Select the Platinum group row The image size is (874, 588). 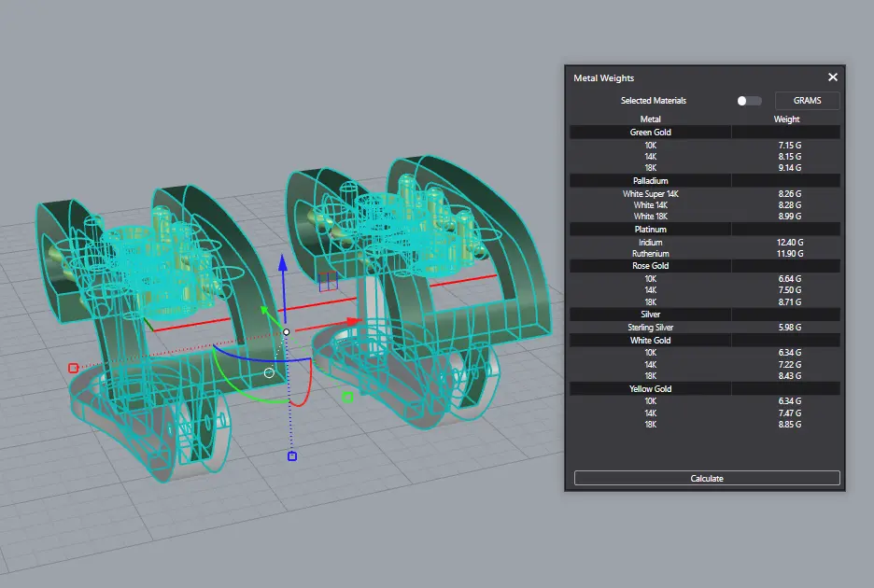coord(650,229)
